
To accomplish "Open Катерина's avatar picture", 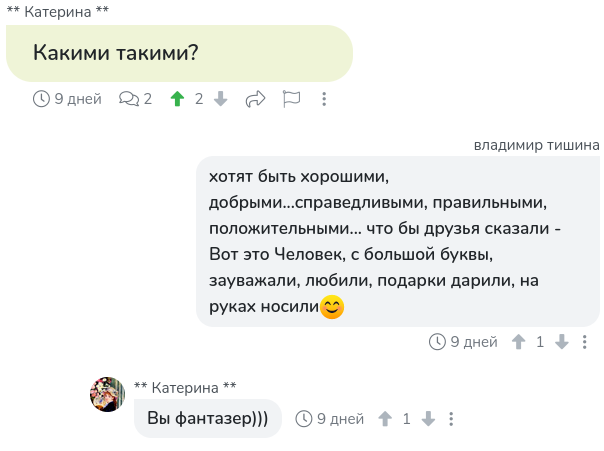I will tap(107, 394).
